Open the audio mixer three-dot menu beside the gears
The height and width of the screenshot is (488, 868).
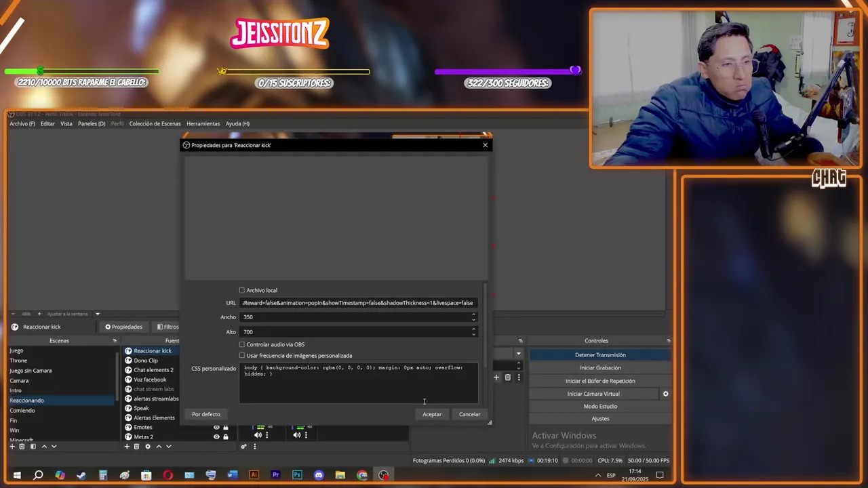pyautogui.click(x=255, y=447)
